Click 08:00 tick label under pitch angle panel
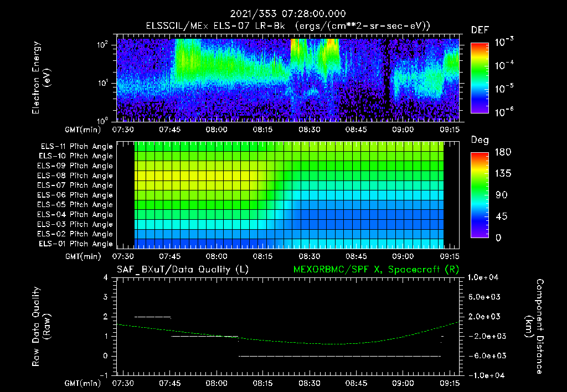This screenshot has height=392, width=567. (x=217, y=256)
